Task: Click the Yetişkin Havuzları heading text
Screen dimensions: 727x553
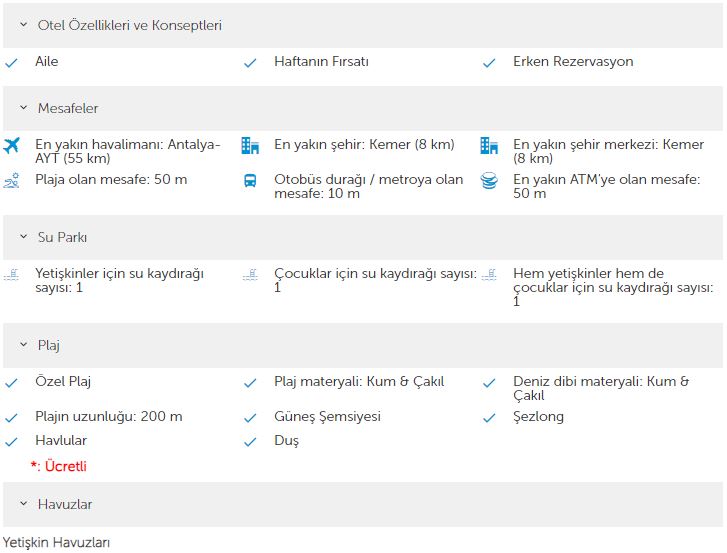Action: [57, 542]
